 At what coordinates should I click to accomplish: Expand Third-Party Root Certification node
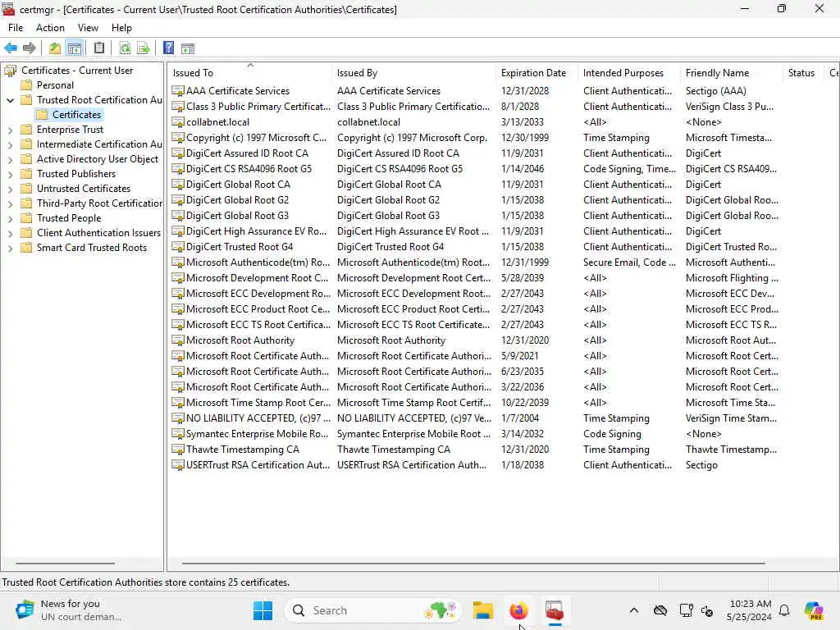(10, 203)
